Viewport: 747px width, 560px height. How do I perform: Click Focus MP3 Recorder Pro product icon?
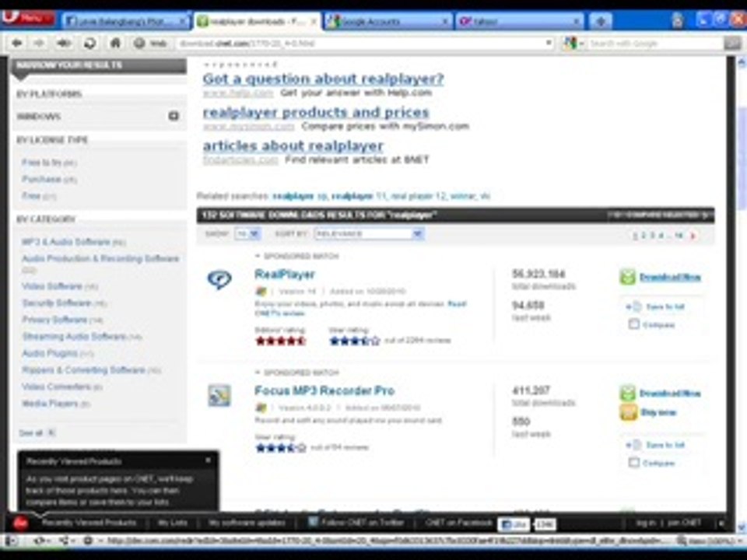pyautogui.click(x=219, y=396)
